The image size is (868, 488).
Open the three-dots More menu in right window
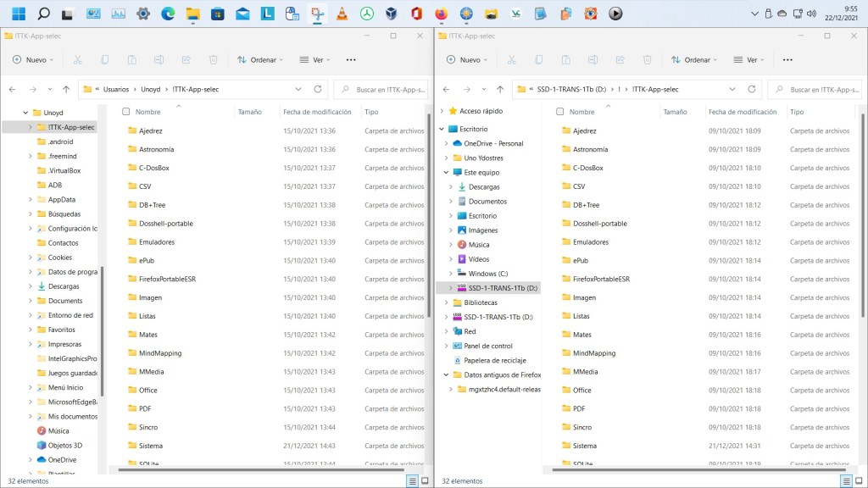pyautogui.click(x=787, y=60)
